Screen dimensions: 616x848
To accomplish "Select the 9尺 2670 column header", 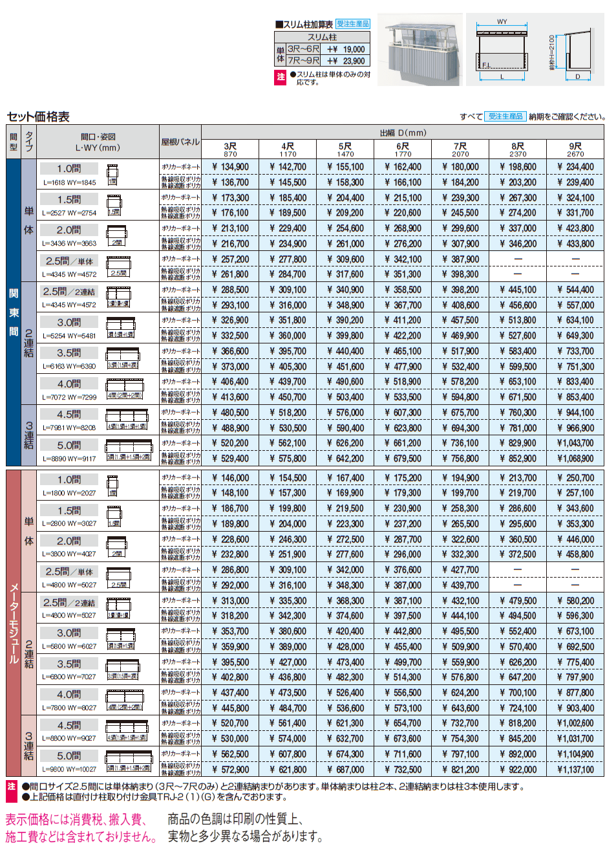I will (575, 149).
